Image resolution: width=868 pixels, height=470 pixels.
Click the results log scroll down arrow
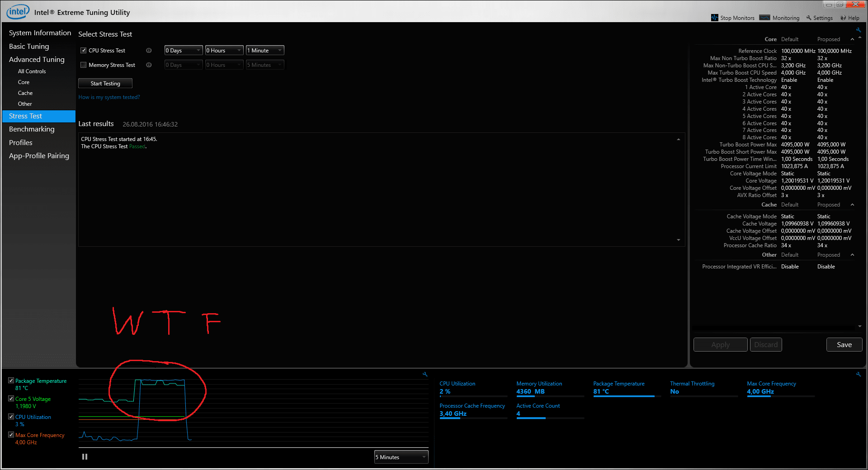click(678, 240)
